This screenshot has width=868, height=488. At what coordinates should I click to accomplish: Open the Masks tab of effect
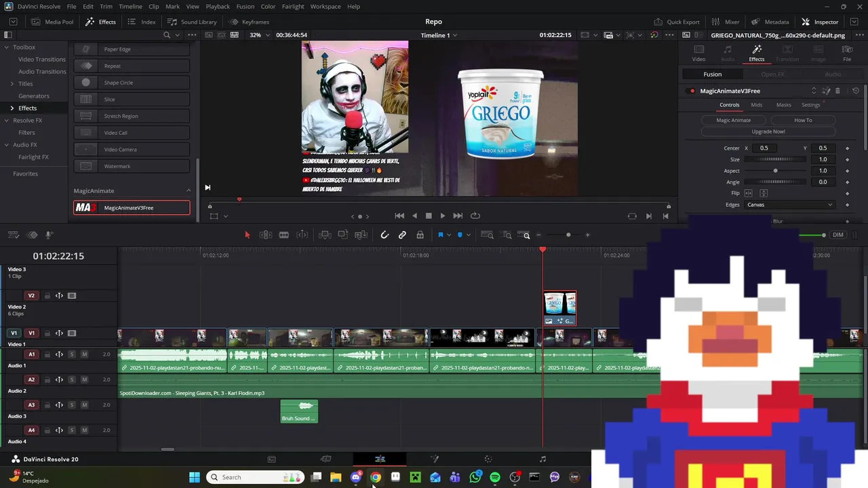pos(783,105)
